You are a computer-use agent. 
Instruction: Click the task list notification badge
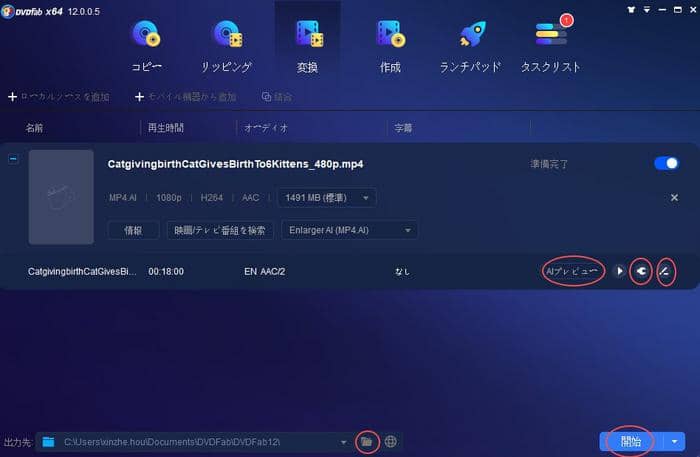click(567, 20)
